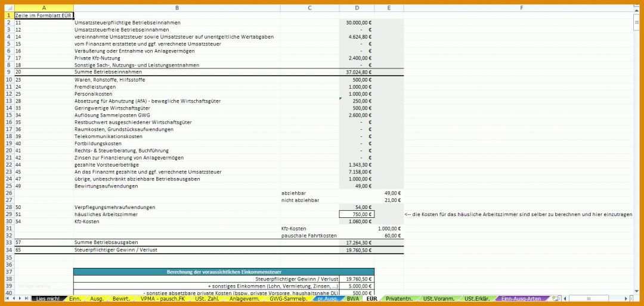This screenshot has width=644, height=306.
Task: Select the 'nicht abziehbar' cell
Action: tap(310, 200)
